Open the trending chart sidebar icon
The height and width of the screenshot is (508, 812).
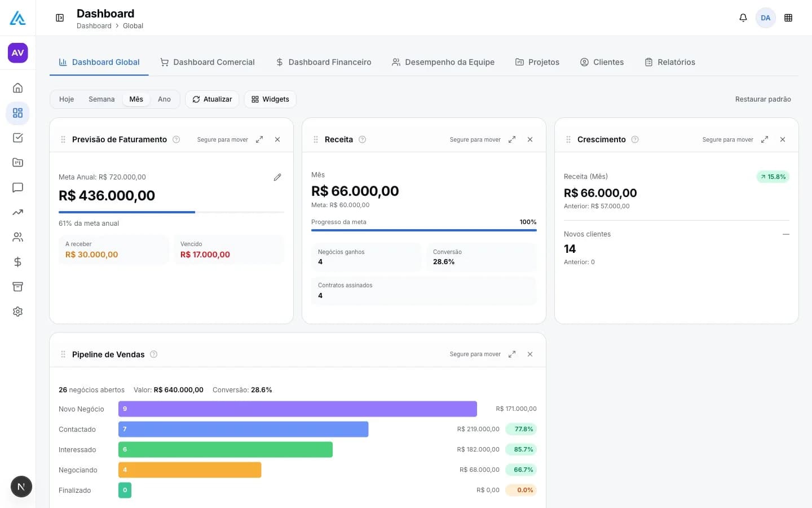tap(17, 212)
